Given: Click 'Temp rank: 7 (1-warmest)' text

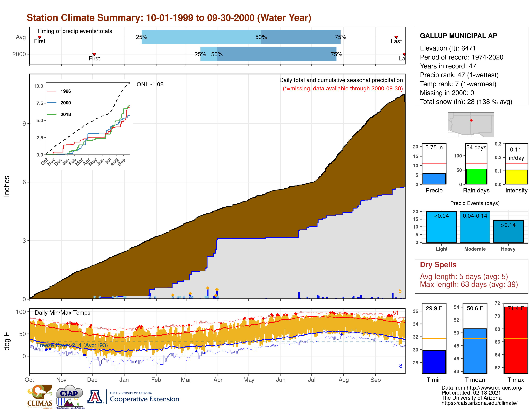Looking at the screenshot, I should (458, 84).
